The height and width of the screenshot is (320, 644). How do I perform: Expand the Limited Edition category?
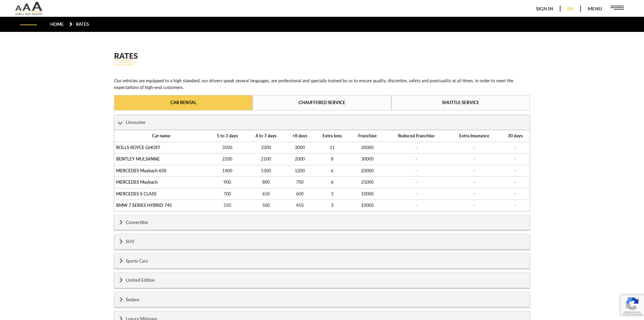coord(140,280)
